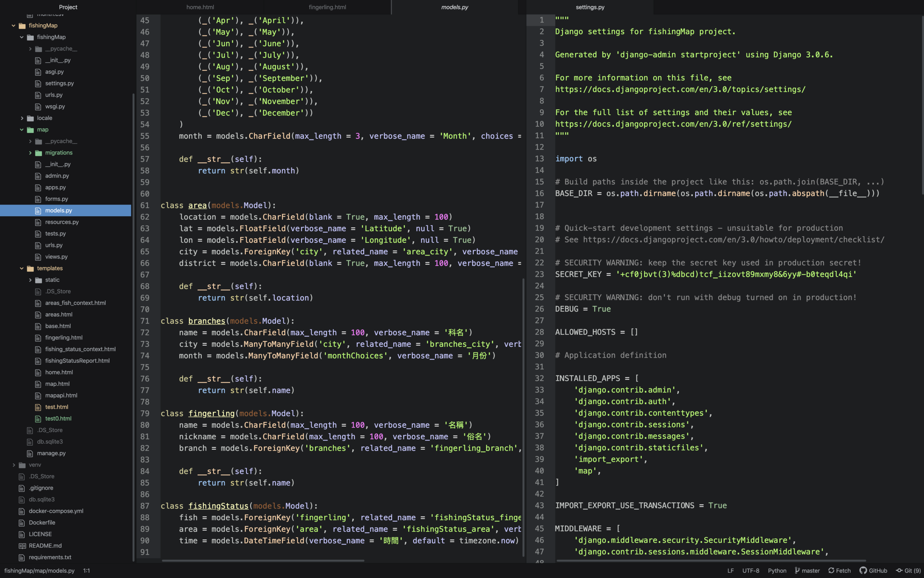The height and width of the screenshot is (578, 924).
Task: Click the README.md book icon
Action: coord(22,545)
